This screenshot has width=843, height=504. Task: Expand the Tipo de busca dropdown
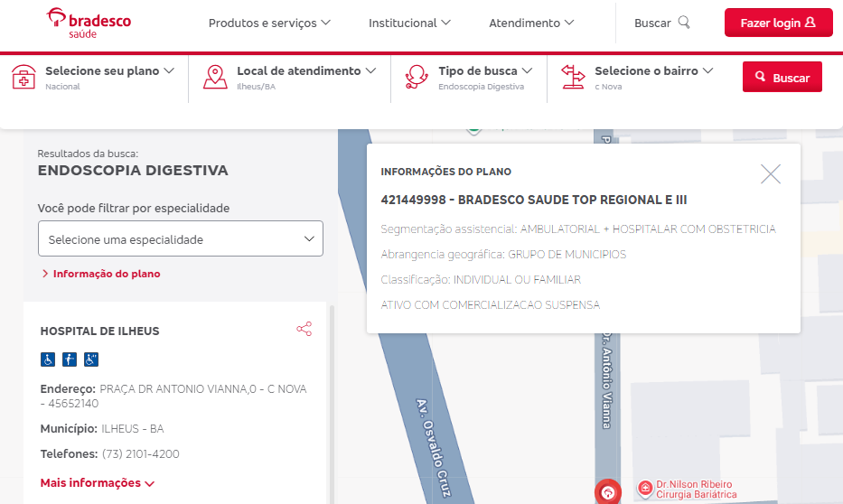[485, 70]
